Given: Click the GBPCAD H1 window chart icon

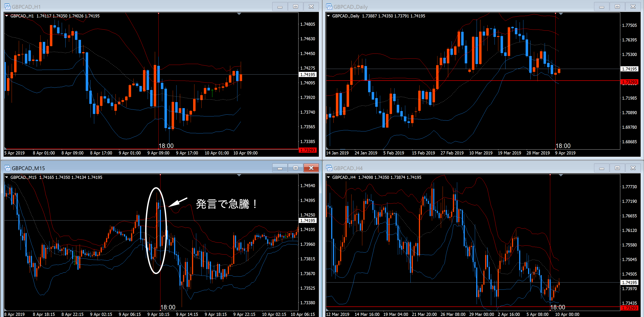Looking at the screenshot, I should click(x=7, y=6).
